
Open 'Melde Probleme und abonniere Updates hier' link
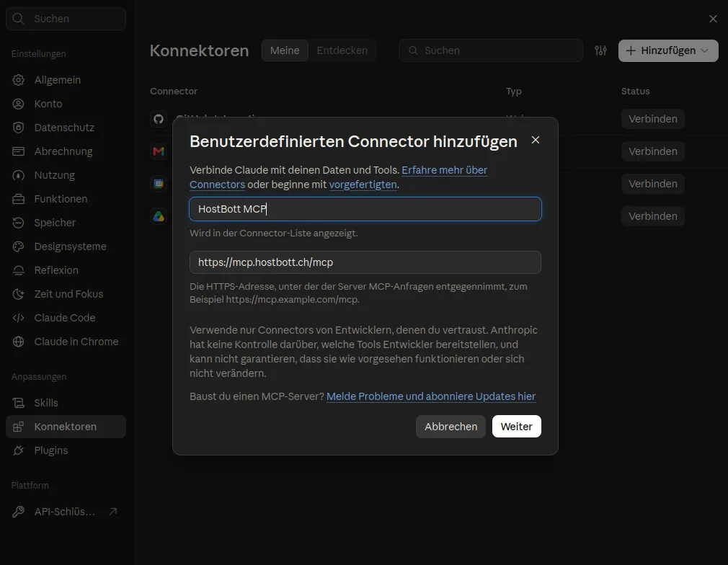431,396
